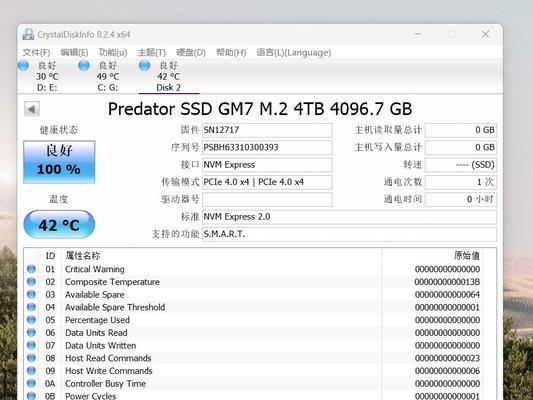533x400 pixels.
Task: Click raw value 0000000000006
Action: click(447, 371)
